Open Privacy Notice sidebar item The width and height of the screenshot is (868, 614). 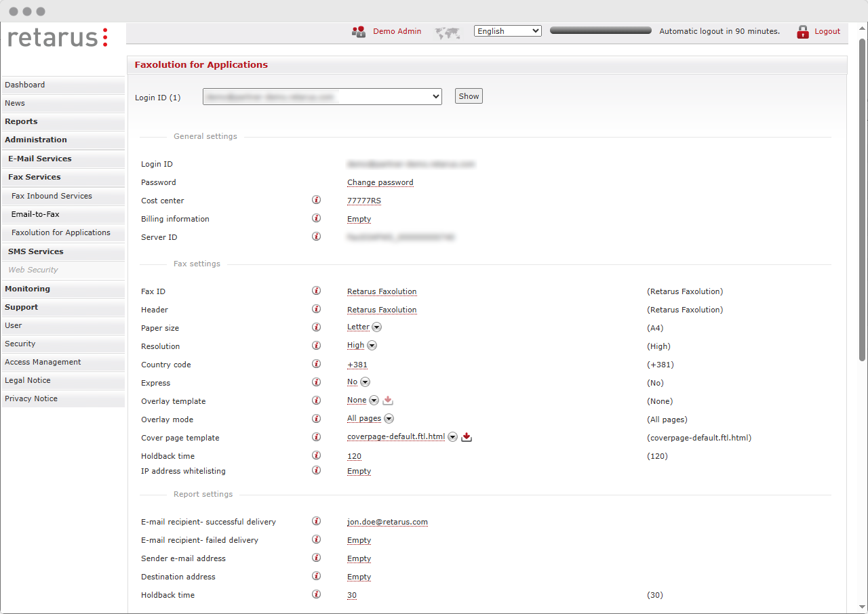[x=63, y=398]
